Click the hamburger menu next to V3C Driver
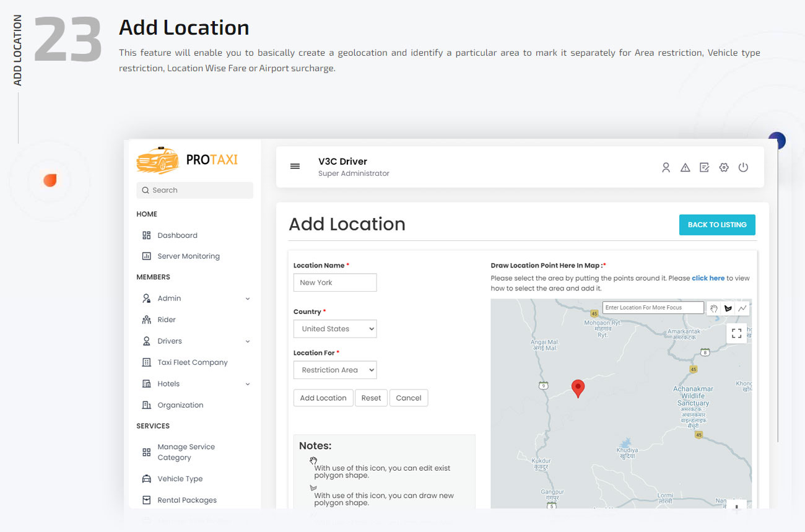The height and width of the screenshot is (532, 805). tap(295, 166)
